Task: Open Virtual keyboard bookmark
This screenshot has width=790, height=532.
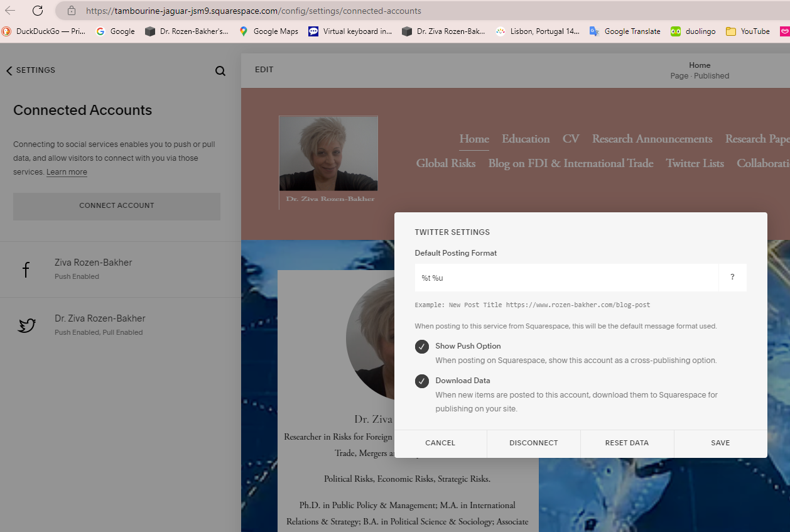Action: [350, 31]
